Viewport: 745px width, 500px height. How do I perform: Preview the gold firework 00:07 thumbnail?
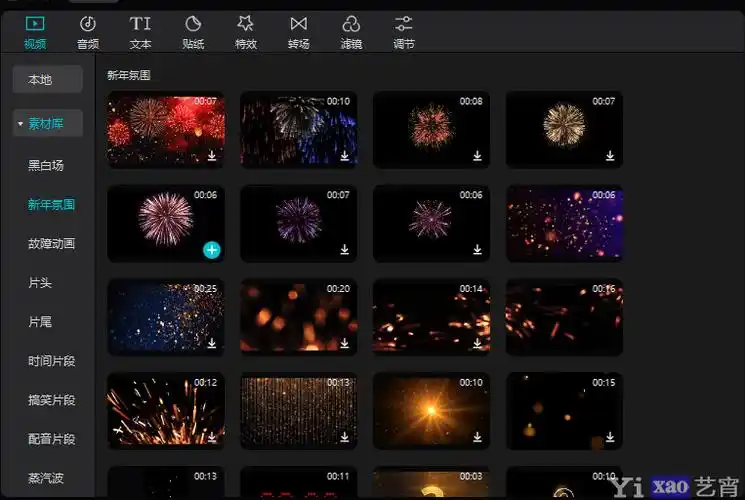564,130
